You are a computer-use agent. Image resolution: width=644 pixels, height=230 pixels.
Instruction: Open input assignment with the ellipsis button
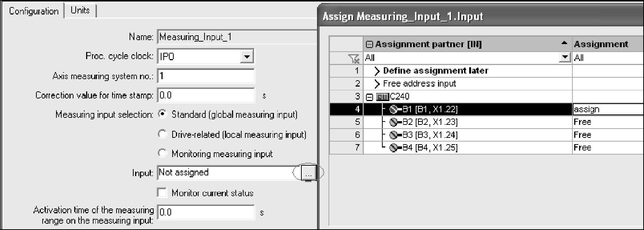tap(308, 173)
